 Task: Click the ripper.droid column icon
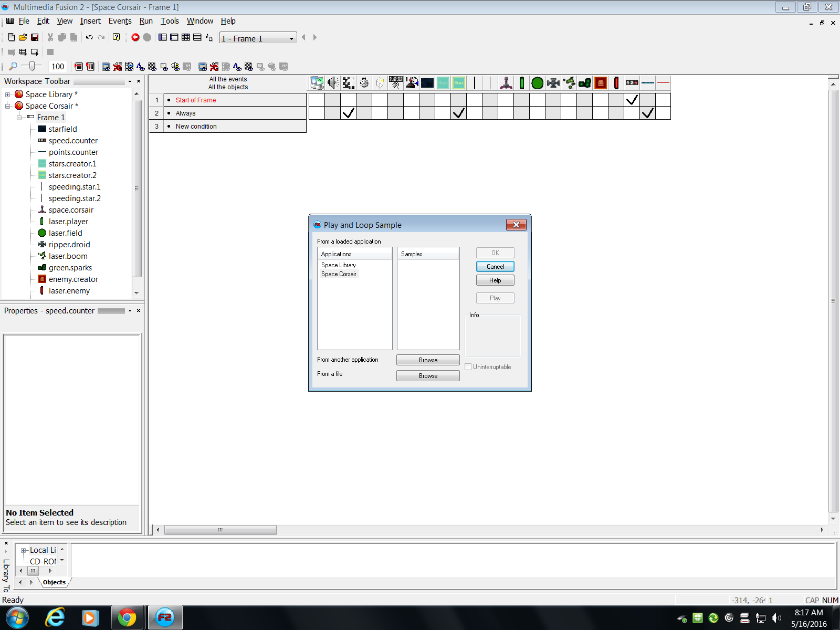click(553, 83)
